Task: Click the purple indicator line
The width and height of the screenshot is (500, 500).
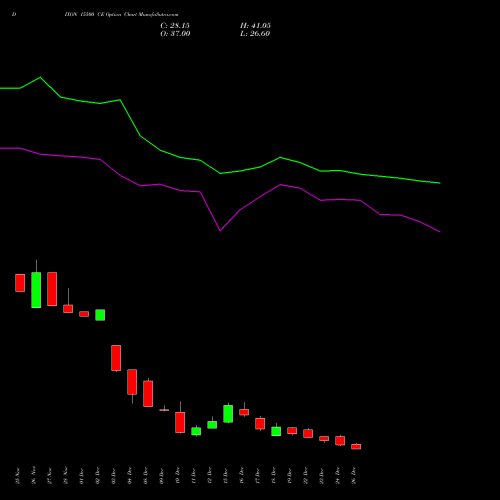Action: tap(220, 230)
